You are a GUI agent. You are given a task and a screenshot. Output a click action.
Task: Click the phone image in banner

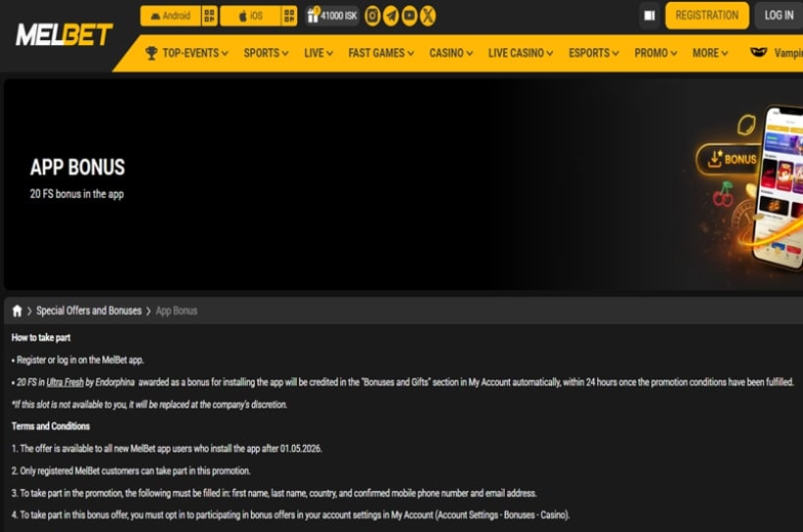[x=778, y=187]
